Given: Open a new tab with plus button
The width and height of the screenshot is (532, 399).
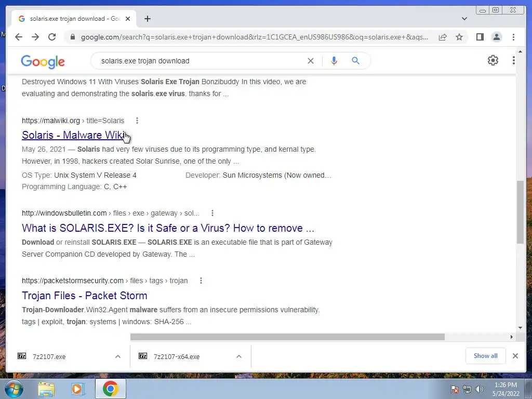Looking at the screenshot, I should click(x=147, y=19).
